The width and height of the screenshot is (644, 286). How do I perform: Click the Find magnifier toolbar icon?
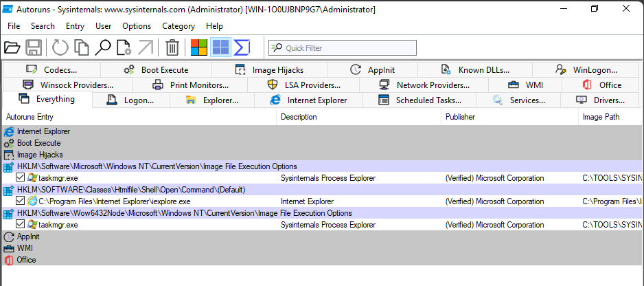pyautogui.click(x=103, y=47)
